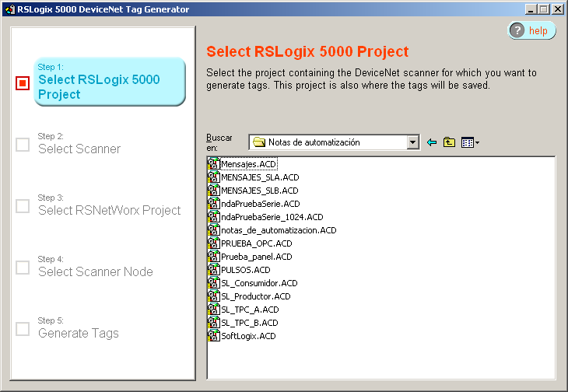Click the SL_TPC_B.ACD file name
Screen dimensions: 568x392
click(x=250, y=323)
